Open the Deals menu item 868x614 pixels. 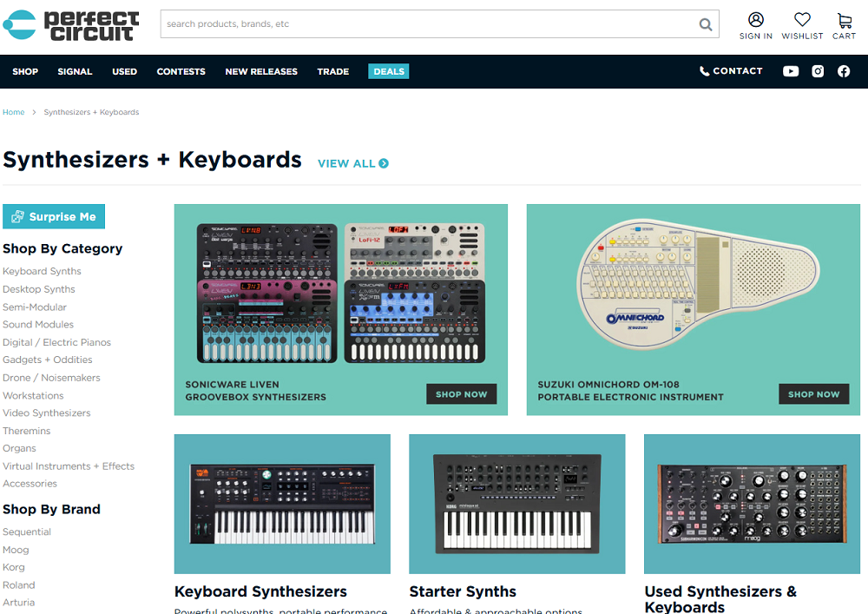pos(389,71)
